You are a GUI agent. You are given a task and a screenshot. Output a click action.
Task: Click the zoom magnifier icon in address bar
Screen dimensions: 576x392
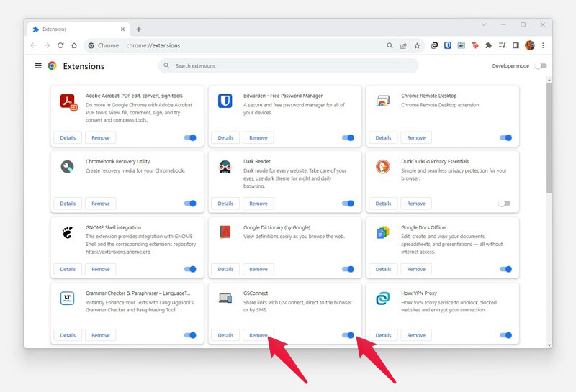tap(390, 45)
